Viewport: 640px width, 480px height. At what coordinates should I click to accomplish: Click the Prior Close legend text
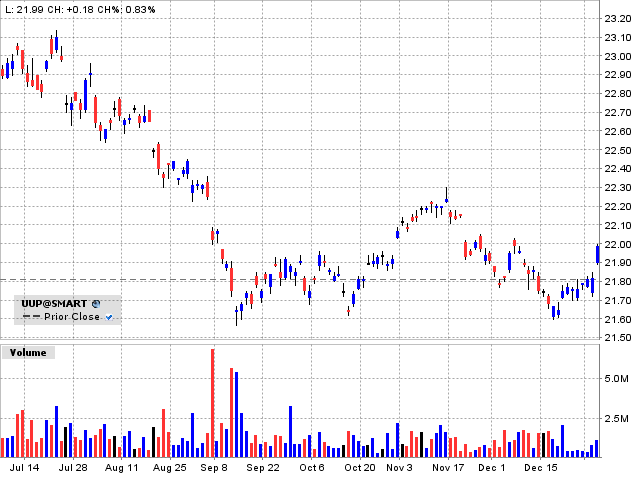point(71,317)
